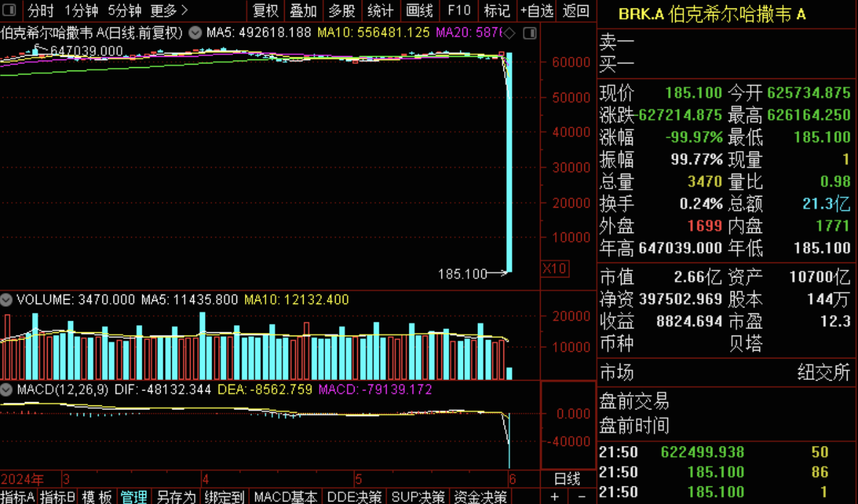
Task: Click the 卖一 ask row
Action: [727, 43]
